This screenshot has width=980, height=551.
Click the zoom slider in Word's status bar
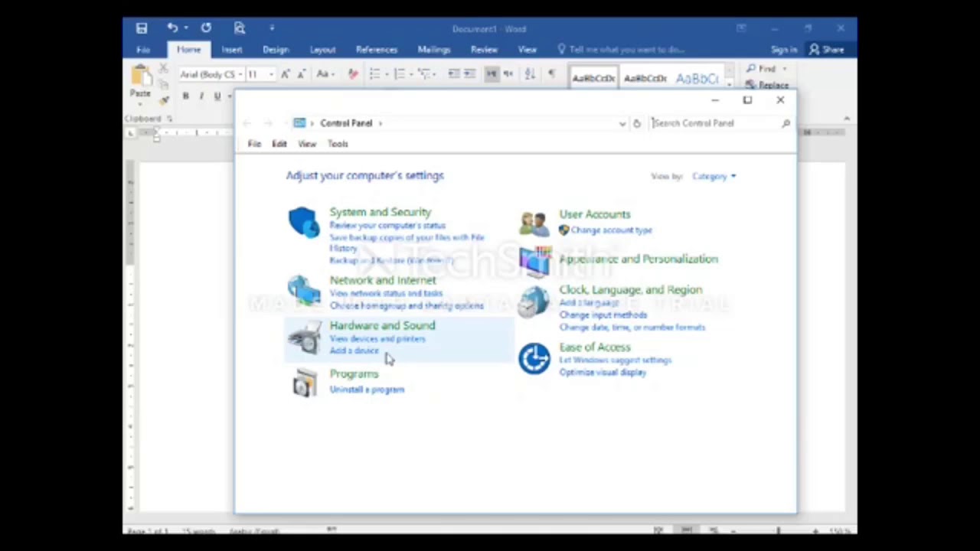tap(778, 530)
